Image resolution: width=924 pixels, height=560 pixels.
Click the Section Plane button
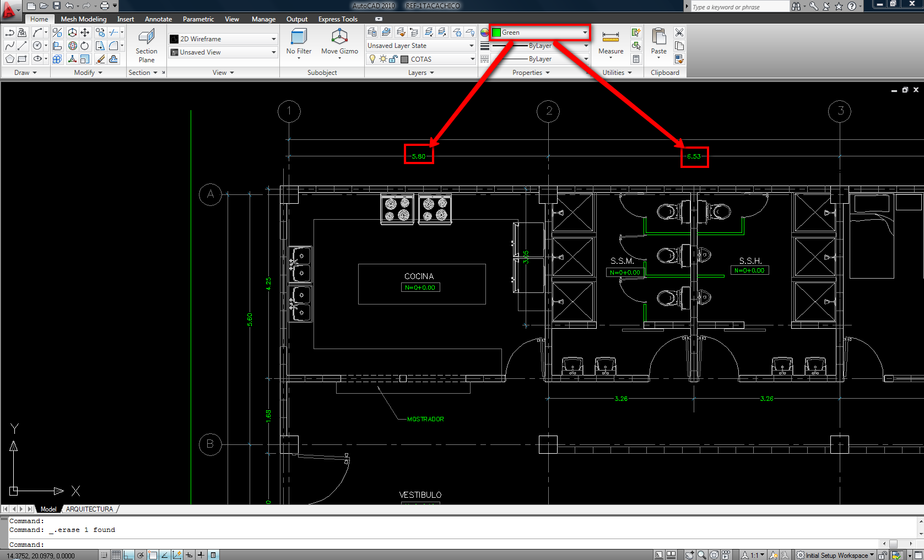pyautogui.click(x=147, y=45)
